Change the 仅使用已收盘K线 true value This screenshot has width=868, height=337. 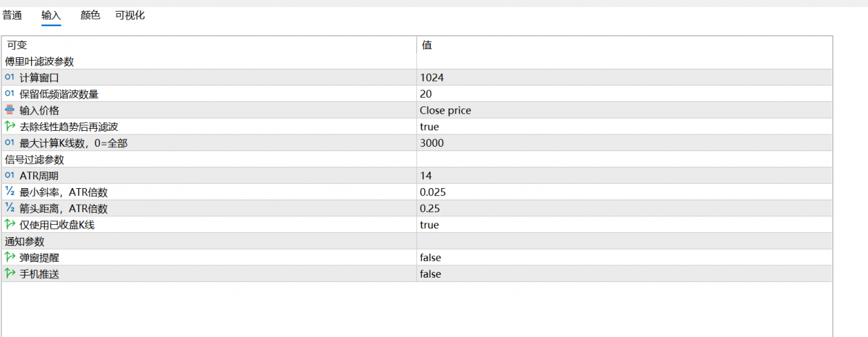click(625, 225)
